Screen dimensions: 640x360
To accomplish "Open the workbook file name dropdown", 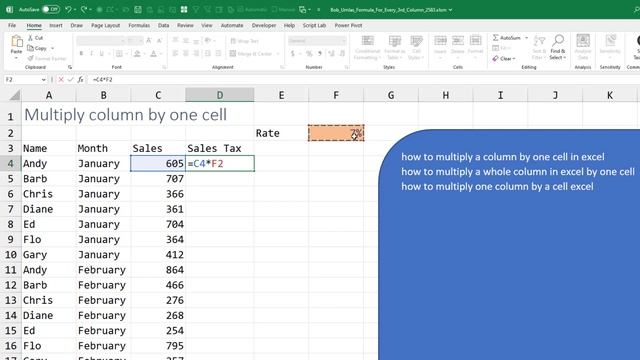I will pyautogui.click(x=450, y=10).
